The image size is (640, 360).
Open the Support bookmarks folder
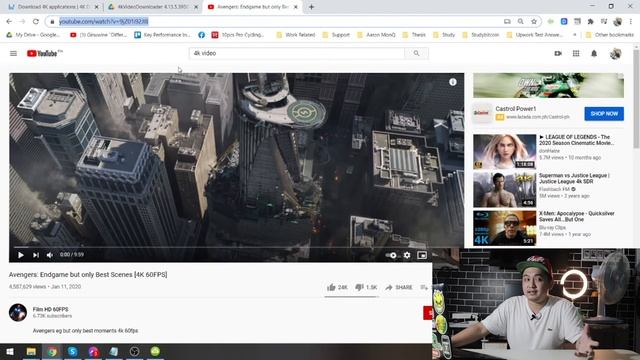tap(336, 35)
